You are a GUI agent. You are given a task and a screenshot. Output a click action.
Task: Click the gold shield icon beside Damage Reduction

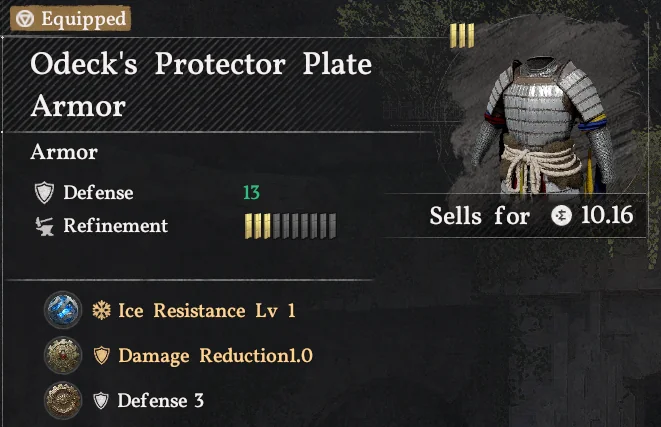click(x=102, y=356)
